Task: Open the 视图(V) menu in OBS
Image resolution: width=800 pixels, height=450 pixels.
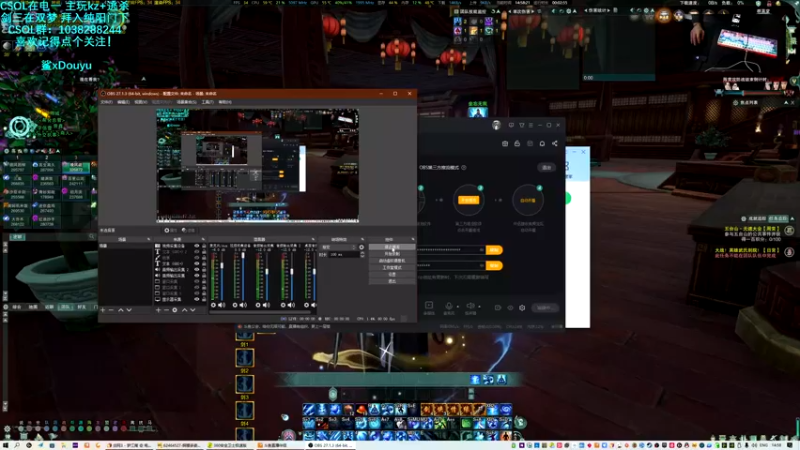Action: pos(141,102)
